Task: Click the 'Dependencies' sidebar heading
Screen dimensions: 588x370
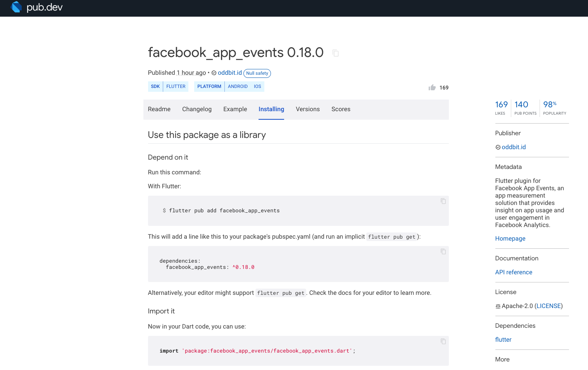Action: [x=516, y=326]
